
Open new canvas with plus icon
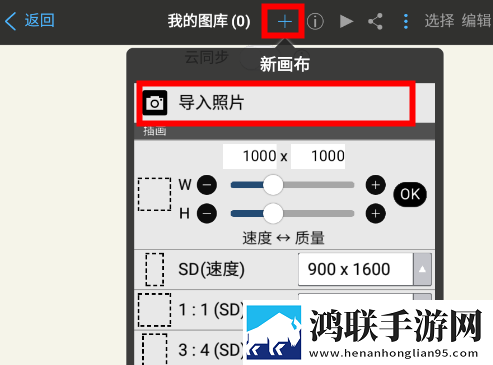pyautogui.click(x=284, y=22)
